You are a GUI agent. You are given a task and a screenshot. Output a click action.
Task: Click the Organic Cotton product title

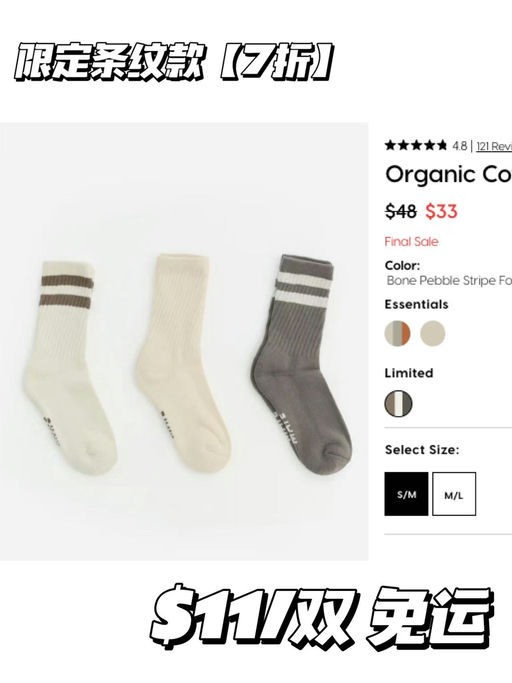[x=448, y=174]
